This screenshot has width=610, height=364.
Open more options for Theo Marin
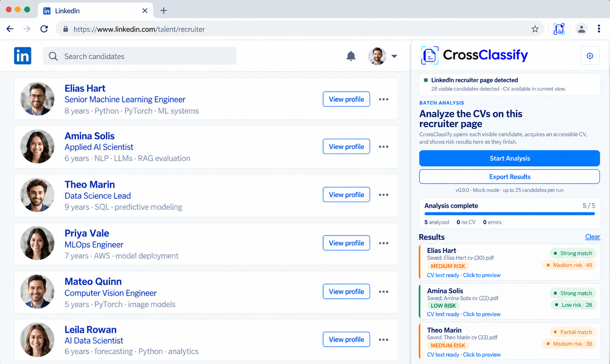383,195
